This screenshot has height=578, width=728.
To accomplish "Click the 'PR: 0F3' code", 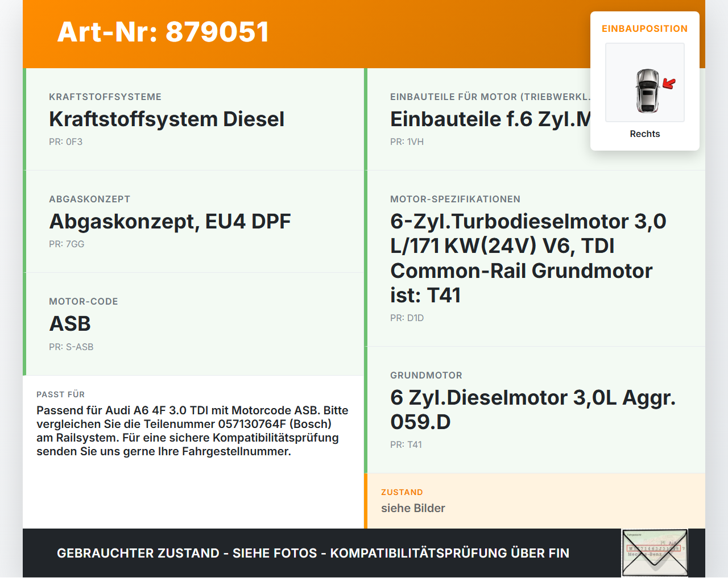I will click(65, 142).
